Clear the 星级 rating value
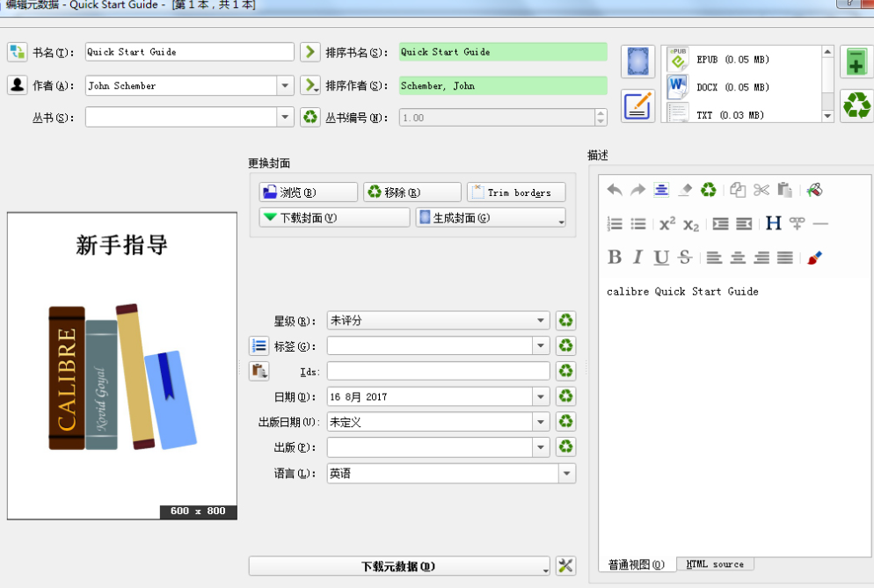Image resolution: width=874 pixels, height=588 pixels. point(565,321)
